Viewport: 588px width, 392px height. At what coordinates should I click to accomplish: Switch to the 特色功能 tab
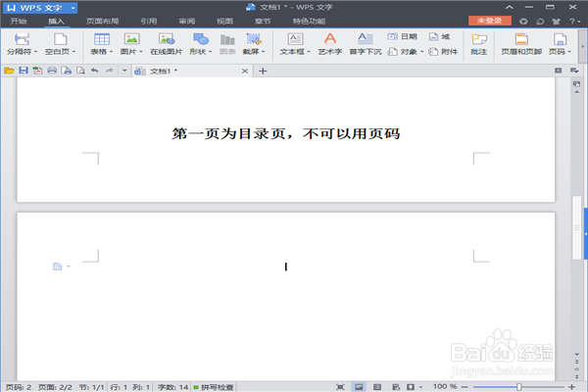309,21
